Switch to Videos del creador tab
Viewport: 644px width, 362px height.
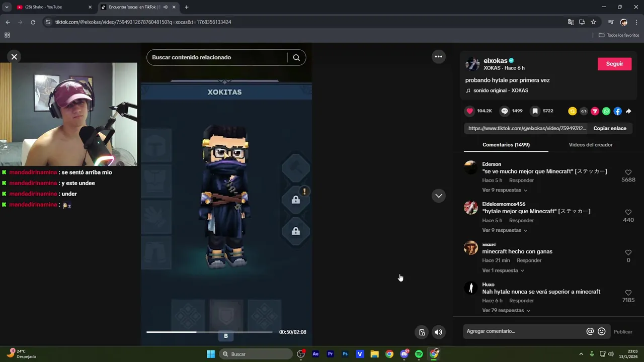pyautogui.click(x=591, y=145)
